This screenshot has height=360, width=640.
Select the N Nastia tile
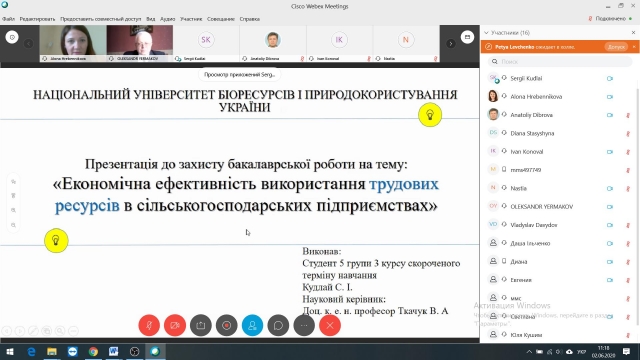click(x=406, y=43)
